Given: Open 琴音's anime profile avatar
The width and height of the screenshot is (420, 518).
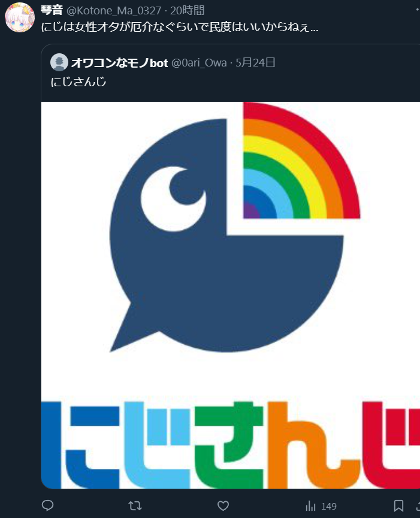Looking at the screenshot, I should click(20, 17).
